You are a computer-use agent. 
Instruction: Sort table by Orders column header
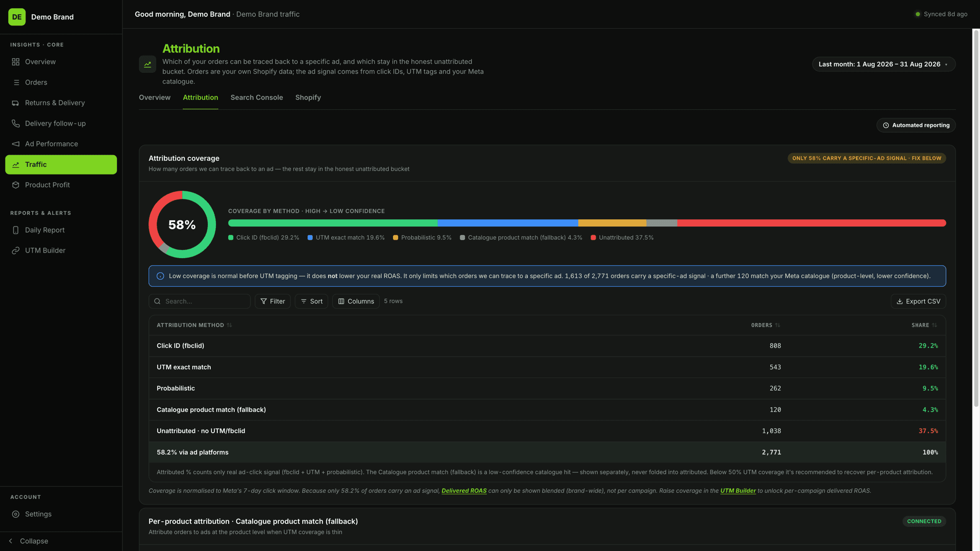(x=766, y=325)
